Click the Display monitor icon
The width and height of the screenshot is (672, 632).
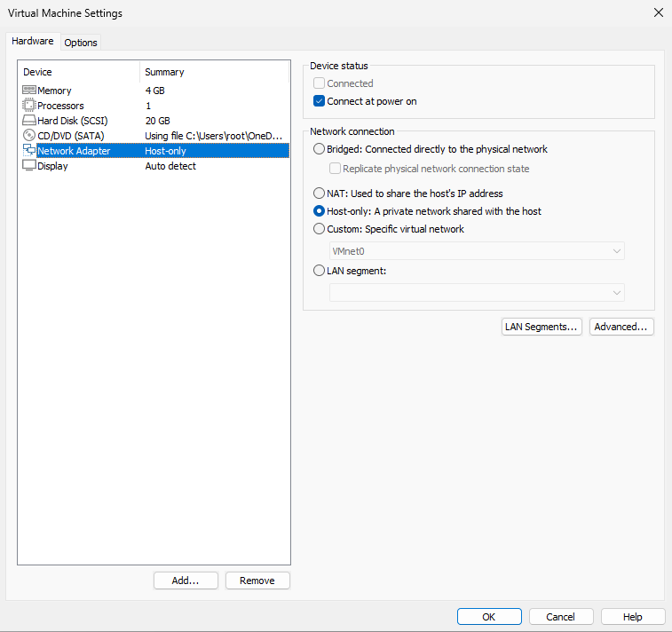click(x=28, y=166)
